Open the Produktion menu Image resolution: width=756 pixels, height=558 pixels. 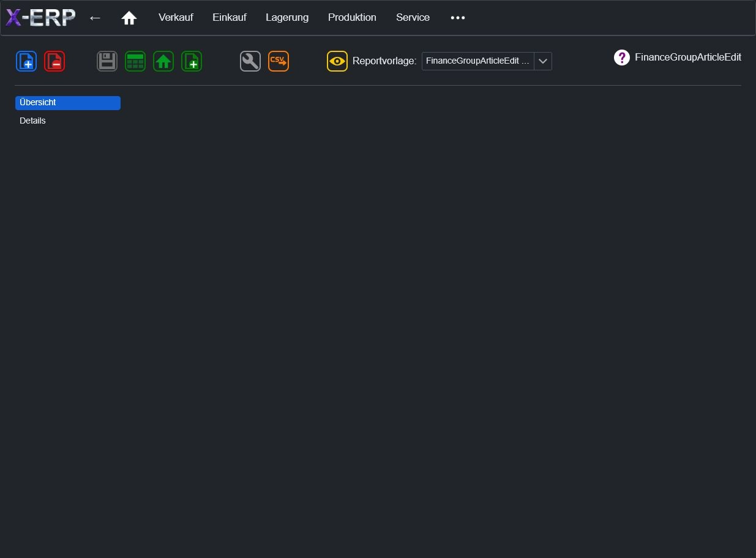coord(352,18)
